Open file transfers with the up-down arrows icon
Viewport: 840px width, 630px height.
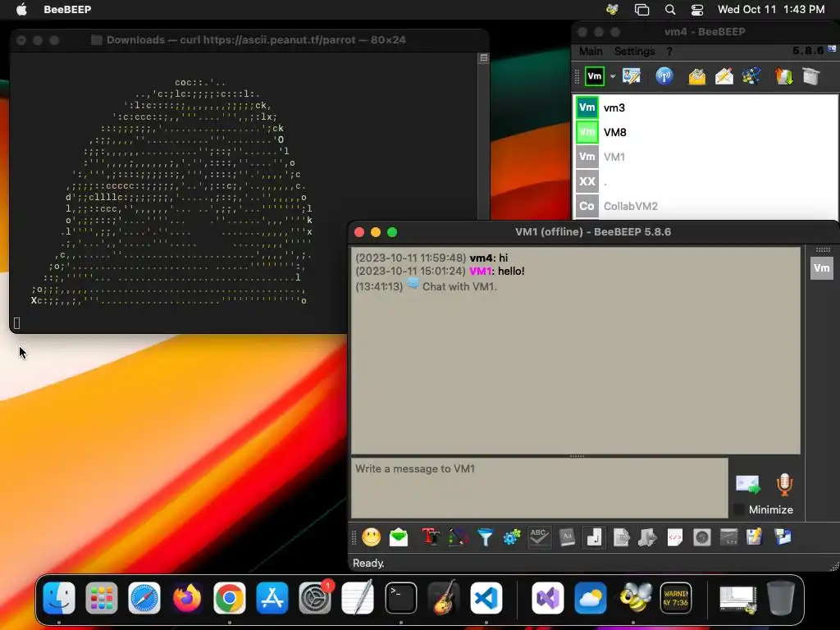click(x=783, y=76)
